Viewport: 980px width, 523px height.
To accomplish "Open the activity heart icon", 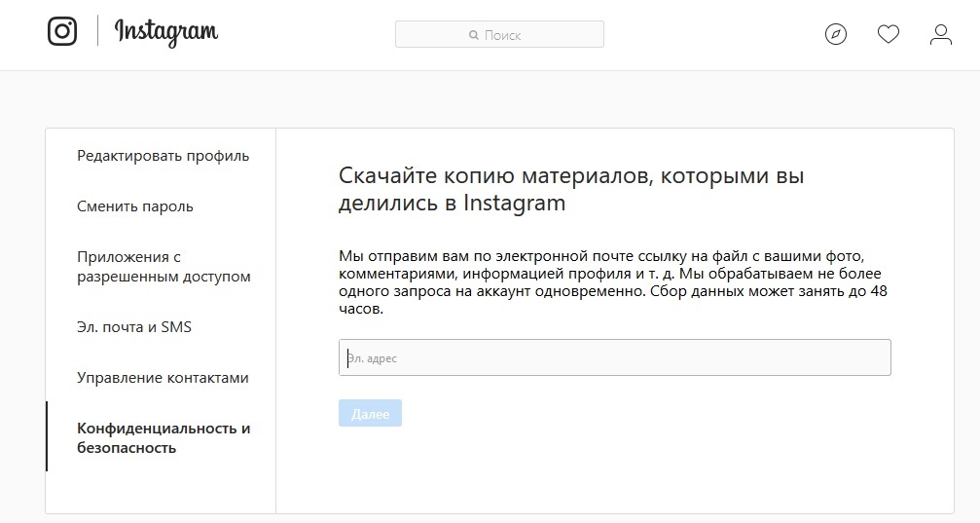I will click(889, 34).
